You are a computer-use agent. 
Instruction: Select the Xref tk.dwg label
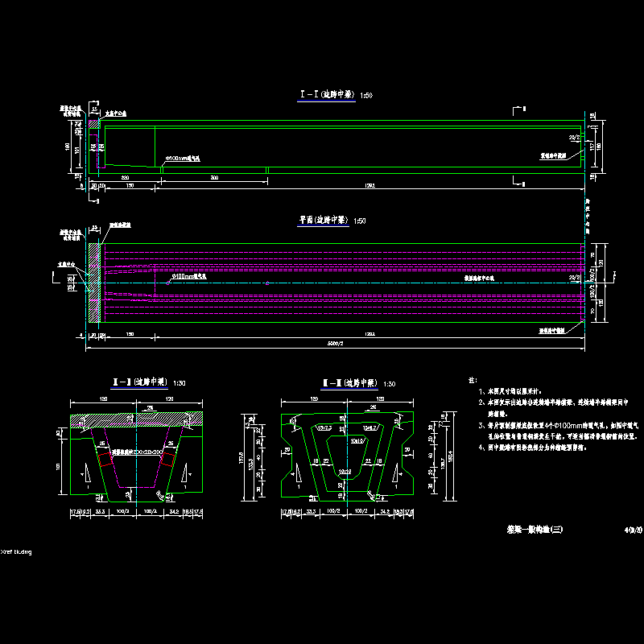[16, 552]
